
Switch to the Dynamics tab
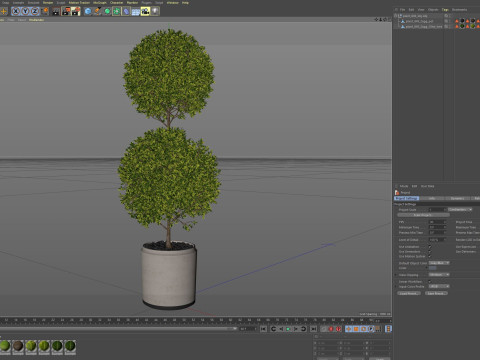click(457, 198)
